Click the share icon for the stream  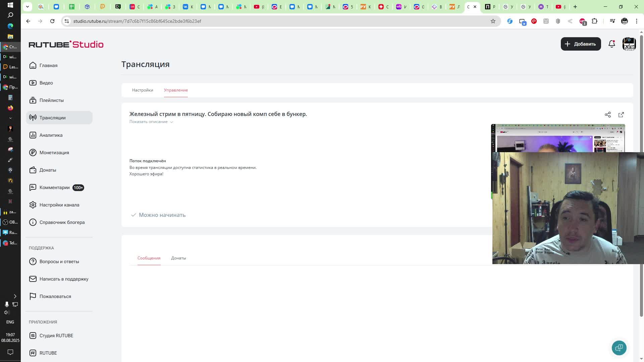[607, 115]
